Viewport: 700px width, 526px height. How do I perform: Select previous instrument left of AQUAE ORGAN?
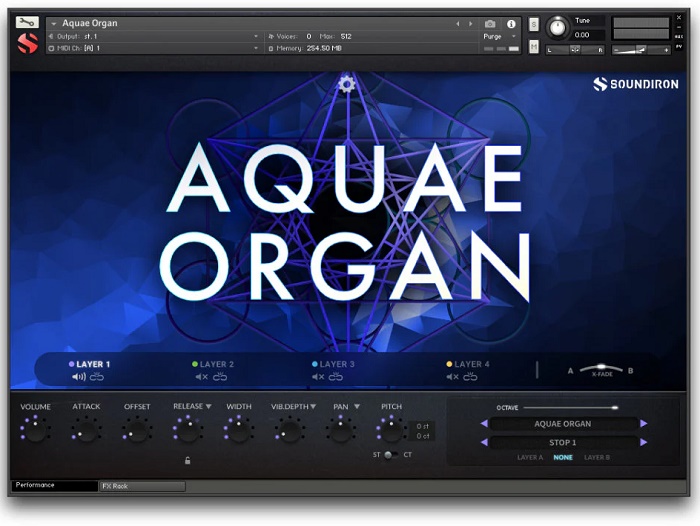[484, 423]
